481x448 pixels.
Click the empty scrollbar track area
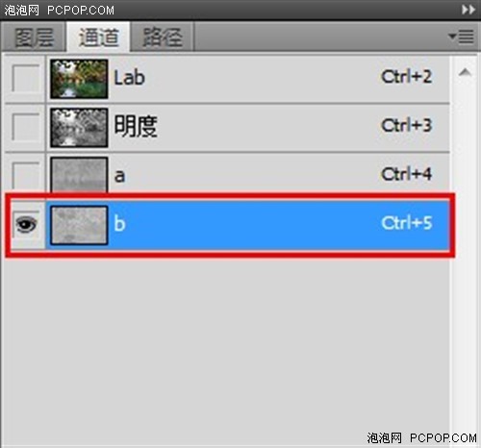pyautogui.click(x=465, y=257)
